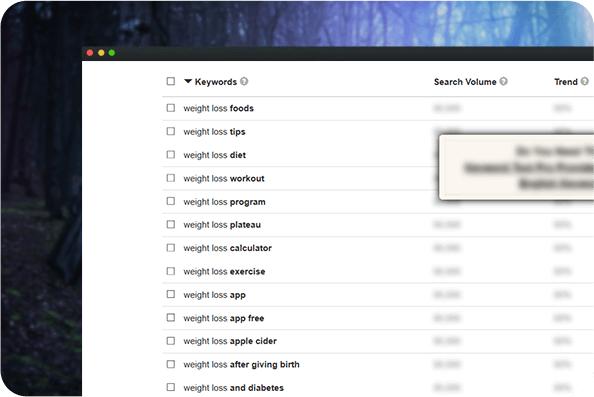The height and width of the screenshot is (397, 594).
Task: Select the weight loss exercise checkbox
Action: 171,271
